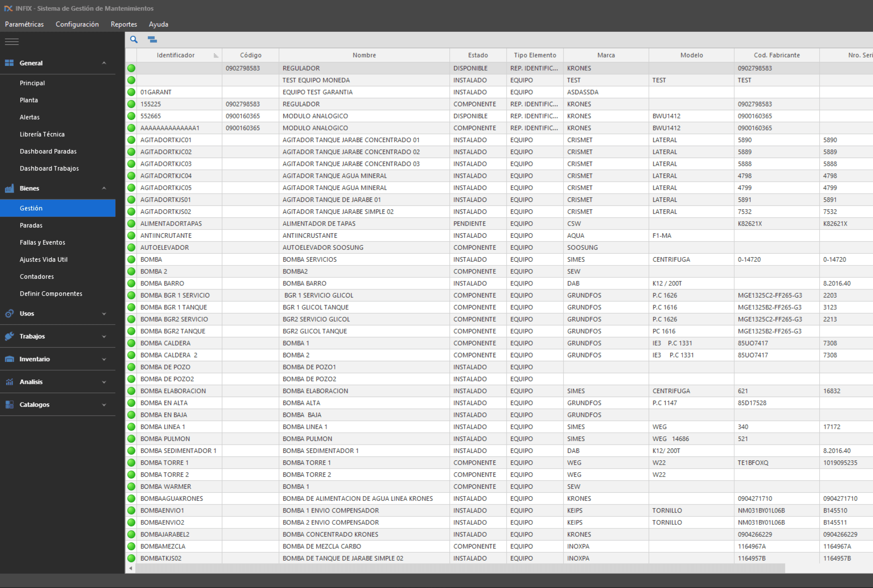Image resolution: width=873 pixels, height=588 pixels.
Task: Click the green status dot for BOMBA CALDERA
Action: 131,343
